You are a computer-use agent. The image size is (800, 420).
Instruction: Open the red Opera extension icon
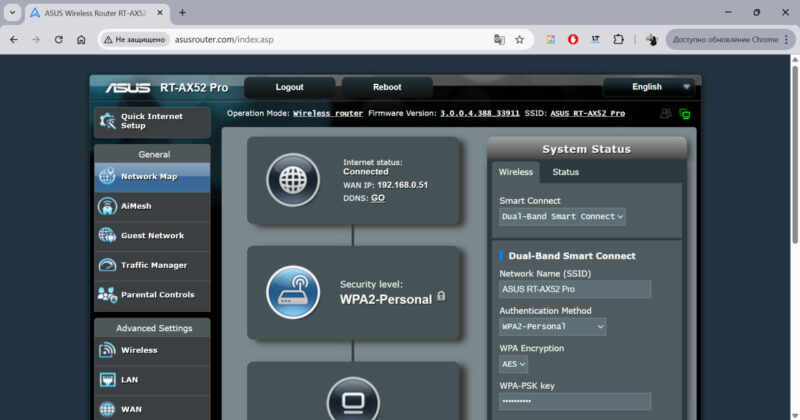(573, 39)
